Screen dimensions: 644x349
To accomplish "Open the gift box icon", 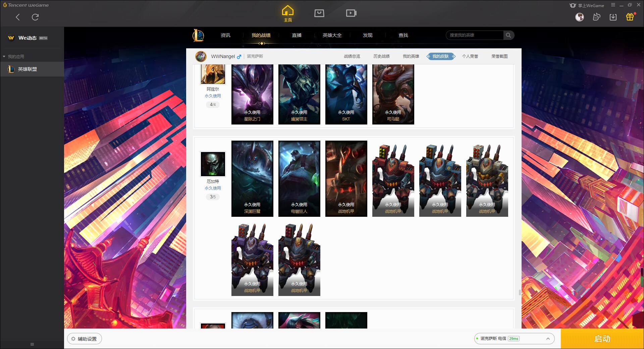I will pos(630,17).
